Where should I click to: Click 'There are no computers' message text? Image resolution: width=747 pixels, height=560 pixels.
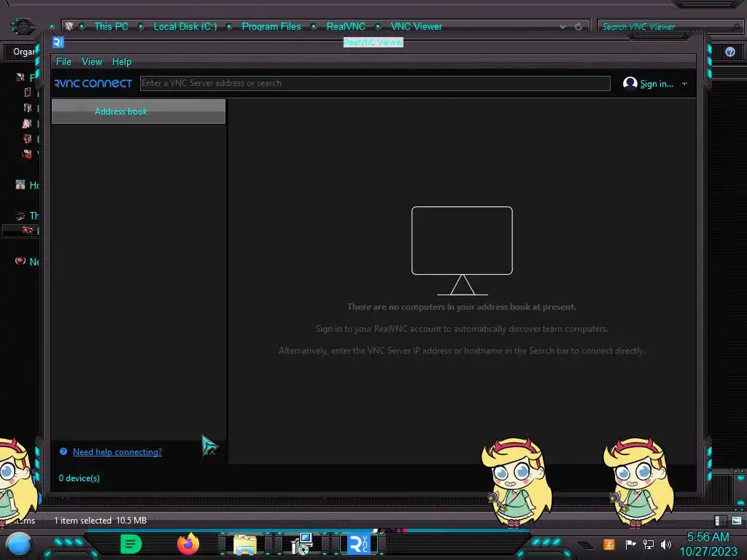(x=462, y=307)
